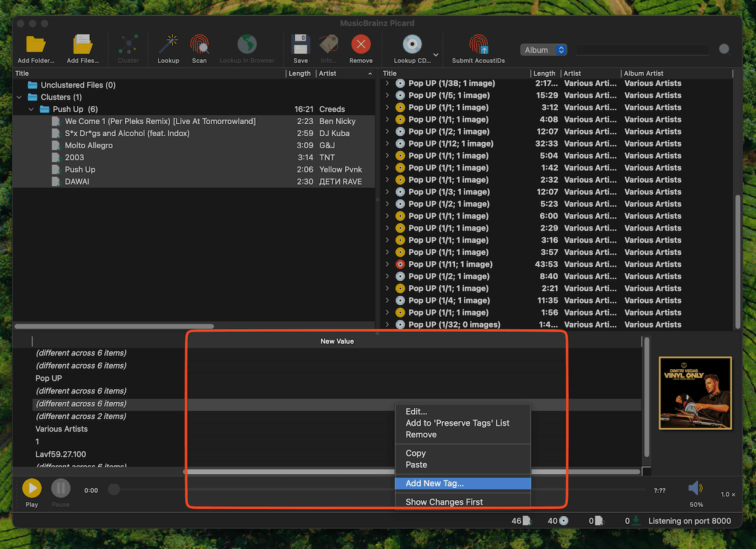The height and width of the screenshot is (549, 756).
Task: Click the playback position slider handle
Action: point(113,490)
